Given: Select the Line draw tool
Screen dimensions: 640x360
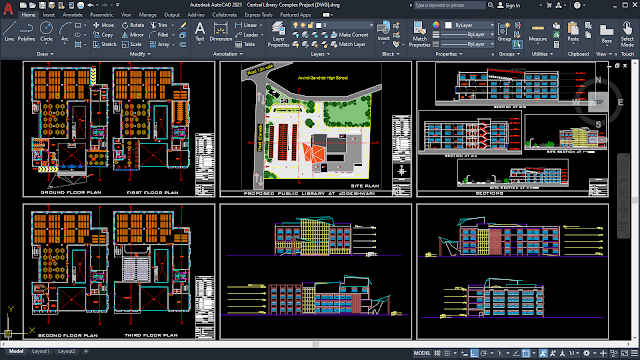Looking at the screenshot, I should pos(9,31).
